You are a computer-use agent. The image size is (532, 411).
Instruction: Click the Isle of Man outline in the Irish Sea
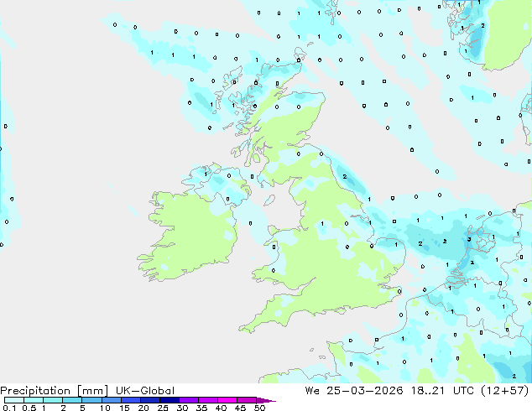269,200
